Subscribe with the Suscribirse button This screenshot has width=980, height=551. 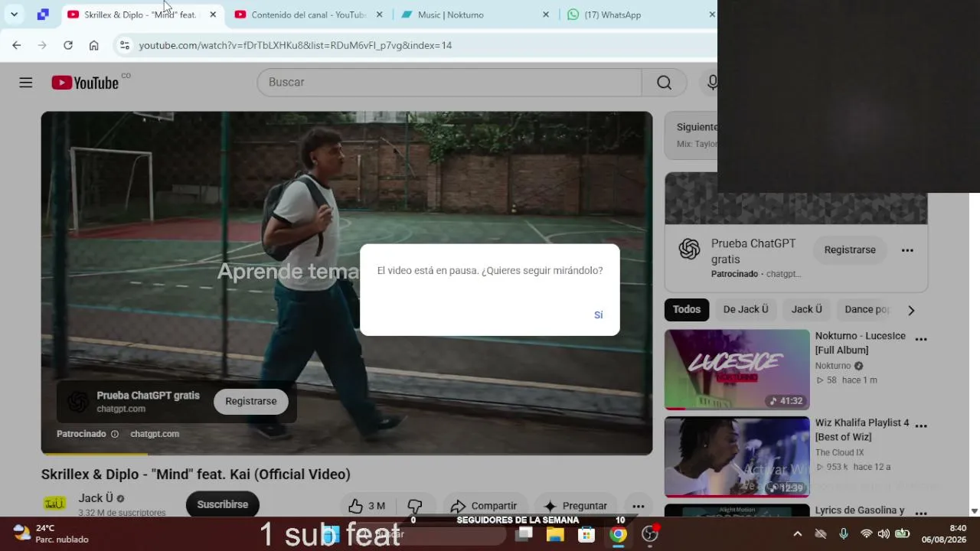tap(223, 505)
